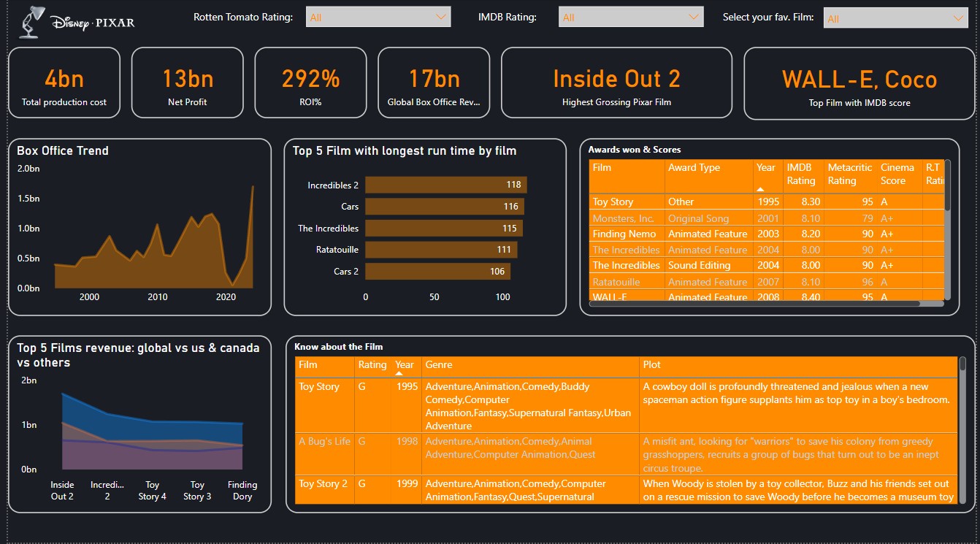Click the Global Box Office Revenue card

click(434, 83)
